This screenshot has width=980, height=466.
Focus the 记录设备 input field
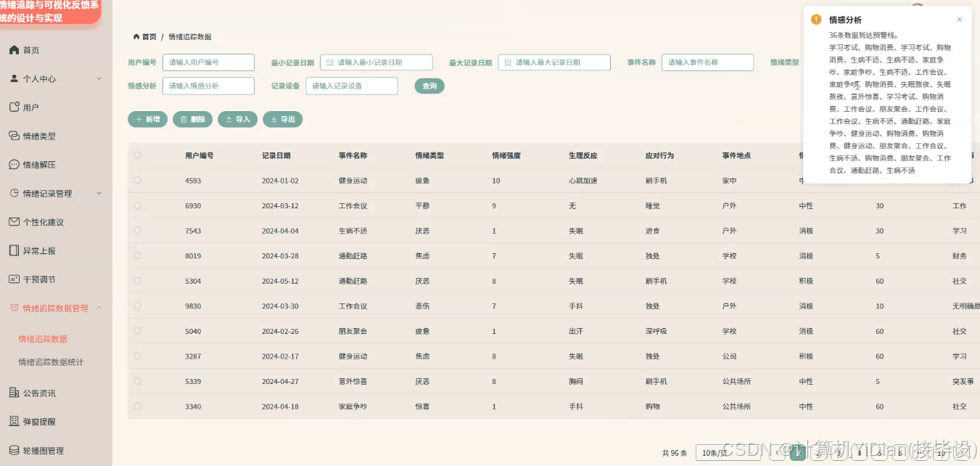pyautogui.click(x=352, y=86)
